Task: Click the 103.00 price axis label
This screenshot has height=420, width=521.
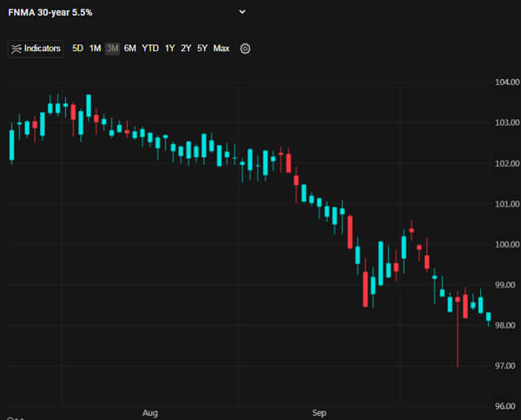Action: pyautogui.click(x=507, y=122)
